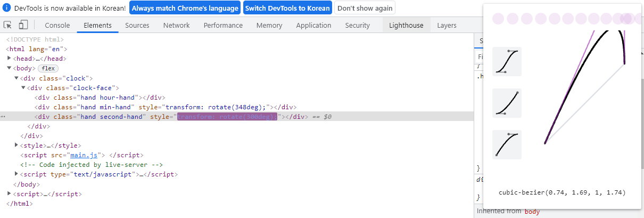Screen dimensions: 644x218
Task: Open the Application tab
Action: [313, 25]
